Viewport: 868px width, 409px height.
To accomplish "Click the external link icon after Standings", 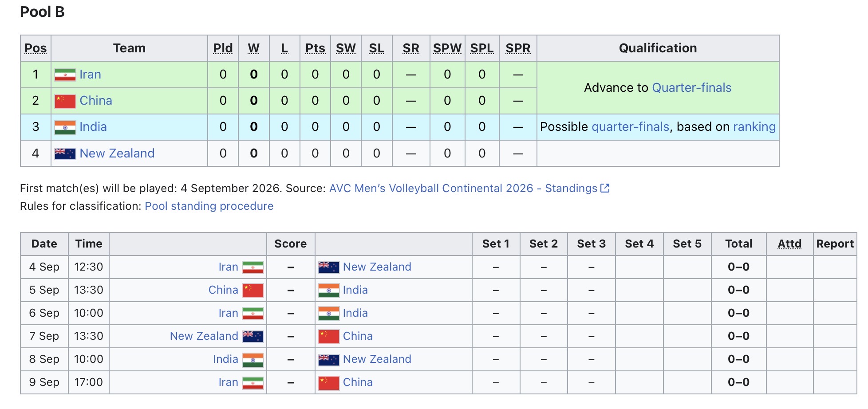I will (605, 188).
